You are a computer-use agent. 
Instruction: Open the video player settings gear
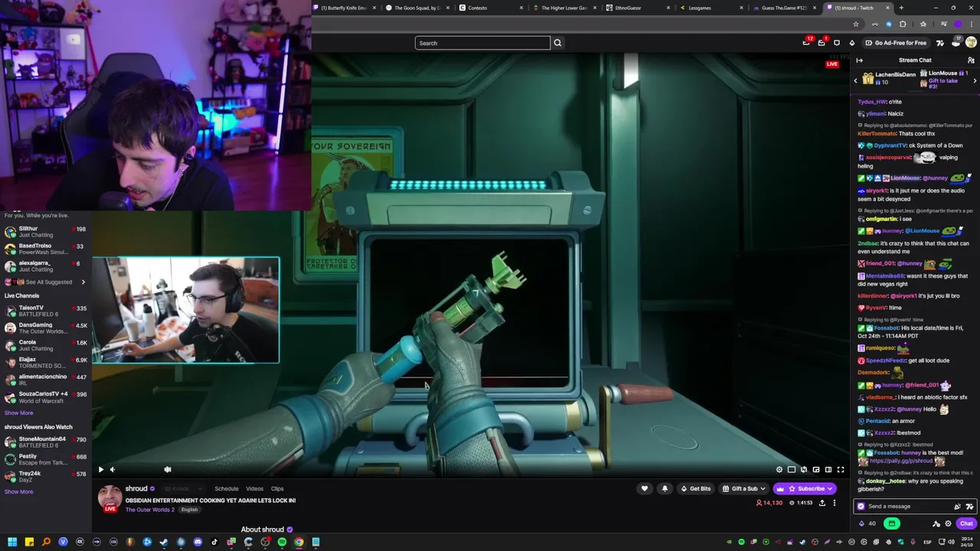(779, 470)
